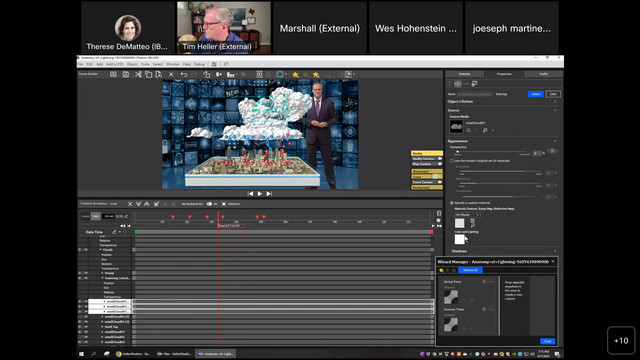Screen dimensions: 640x360
Task: Click the blue Close button in Wizard Manager
Action: [547, 341]
